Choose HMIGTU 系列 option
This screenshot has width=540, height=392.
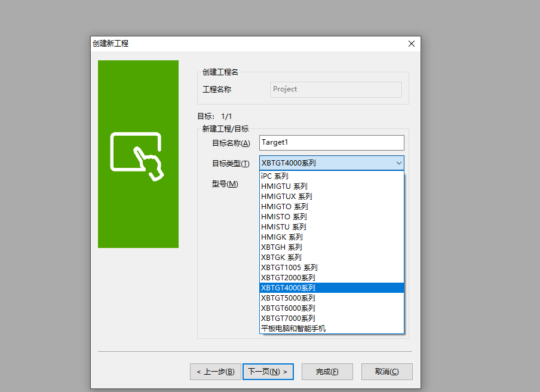[332, 186]
